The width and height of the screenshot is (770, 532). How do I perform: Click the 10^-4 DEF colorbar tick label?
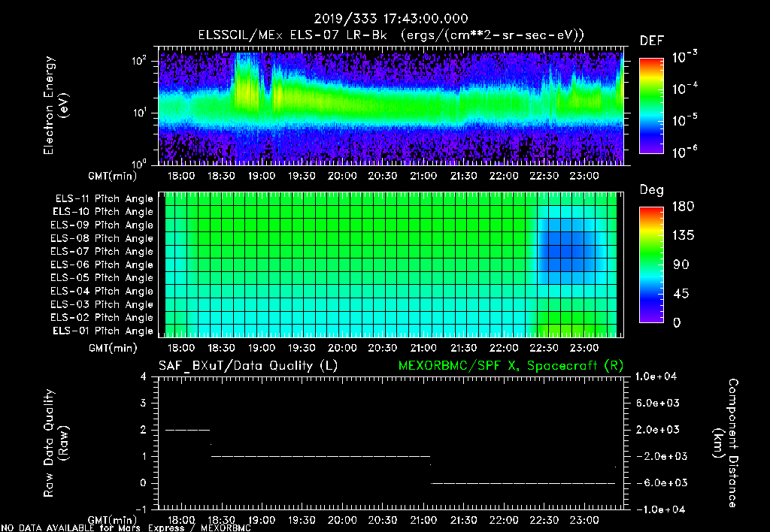[x=685, y=89]
